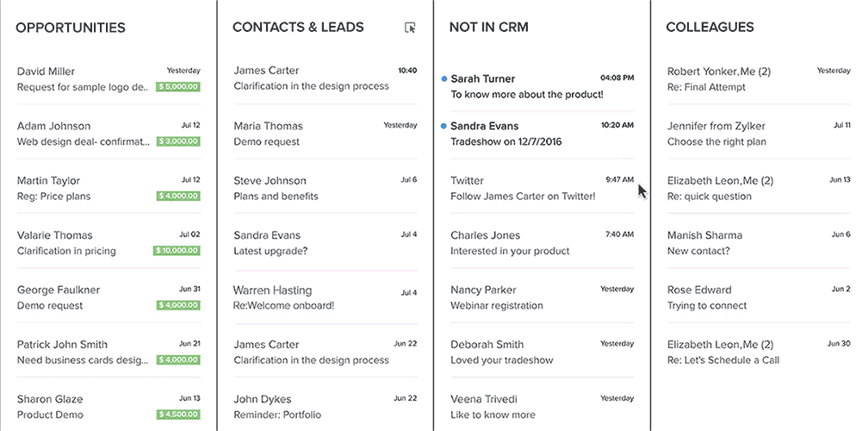Select the Opportunities column header
Image resolution: width=868 pixels, height=431 pixels.
pos(71,28)
